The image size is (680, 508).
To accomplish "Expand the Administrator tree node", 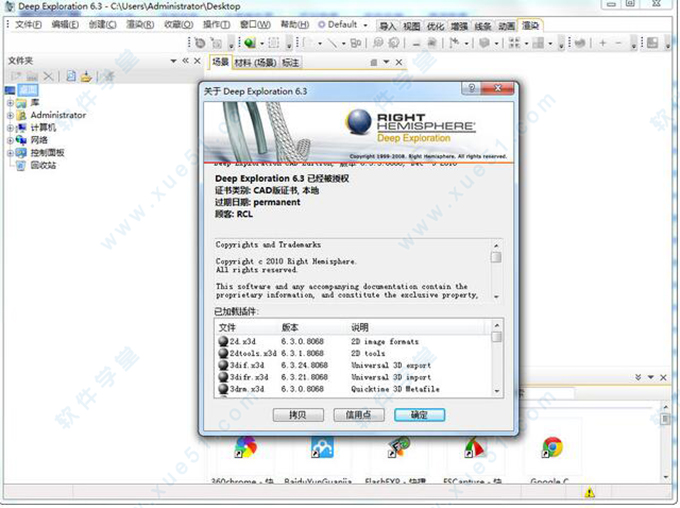I will point(10,115).
